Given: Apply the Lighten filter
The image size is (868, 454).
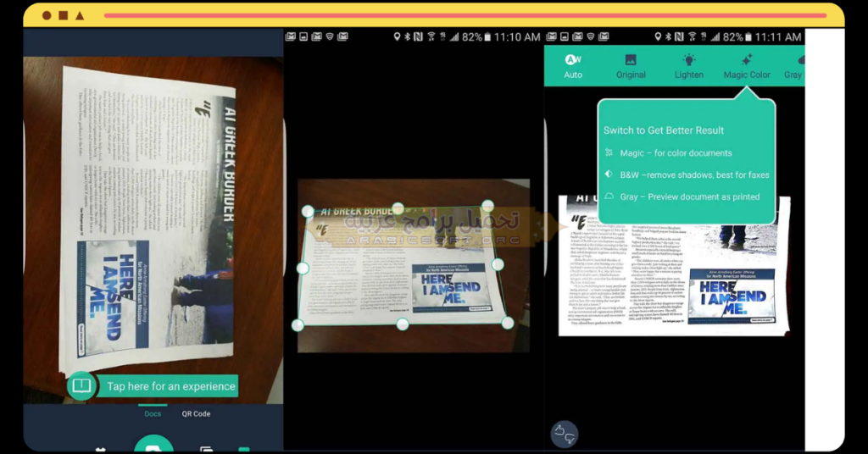Looking at the screenshot, I should point(688,66).
